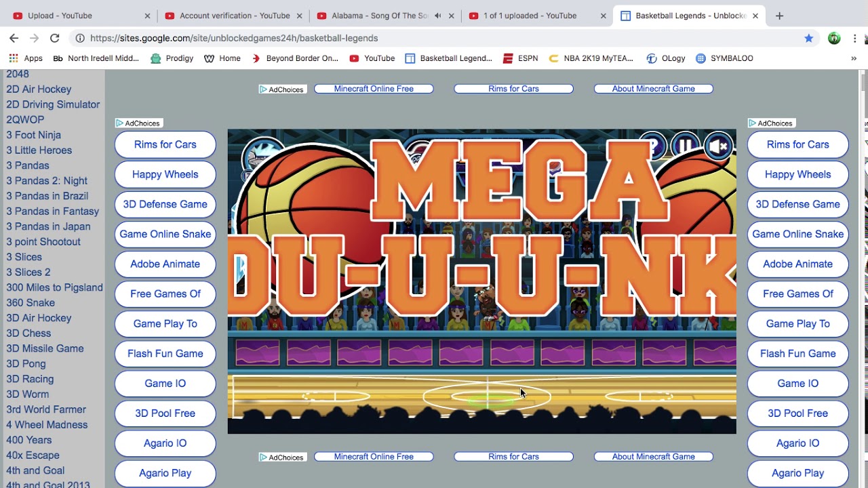Reload the current page
Screen dimensions: 868x488
[55, 38]
